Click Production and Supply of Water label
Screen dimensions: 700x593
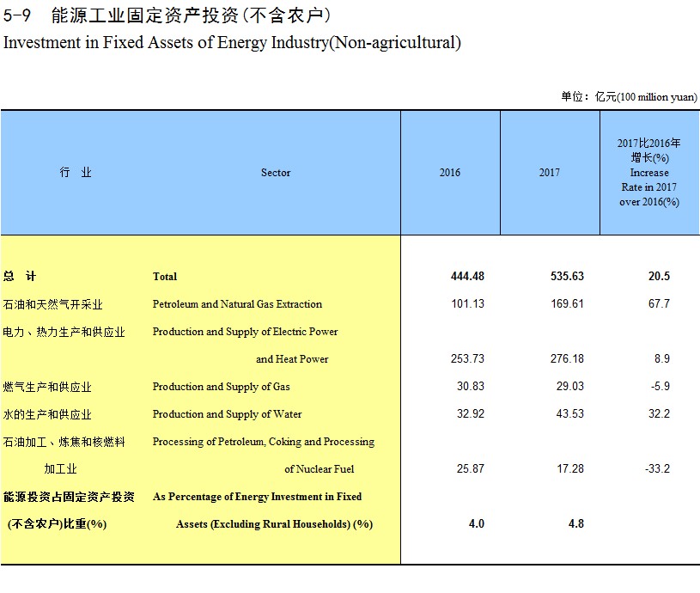tap(227, 414)
